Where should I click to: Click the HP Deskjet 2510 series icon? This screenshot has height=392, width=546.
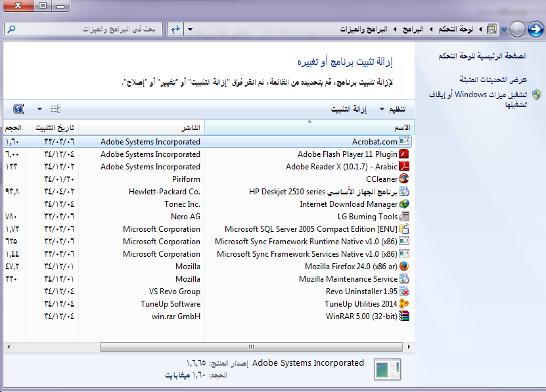[x=404, y=192]
